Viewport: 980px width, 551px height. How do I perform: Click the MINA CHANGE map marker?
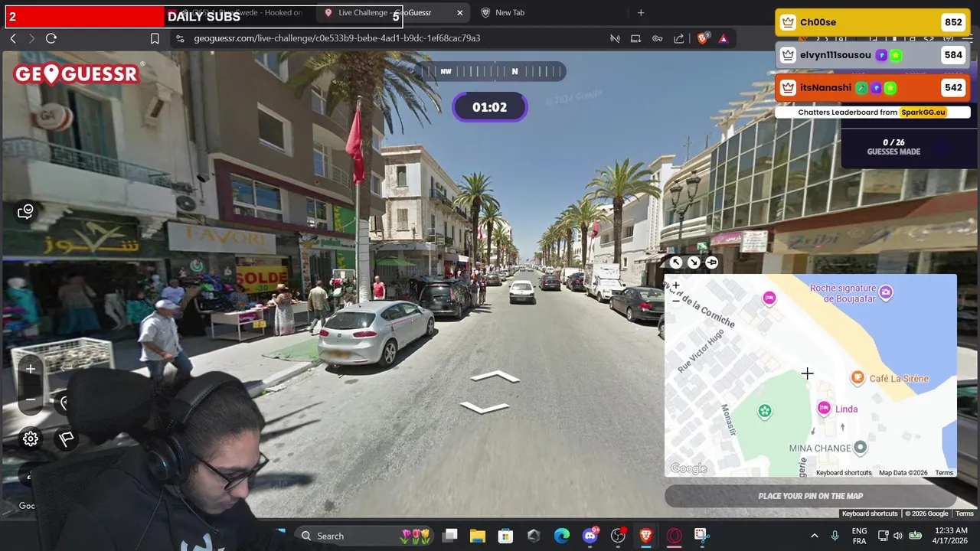[x=861, y=448]
